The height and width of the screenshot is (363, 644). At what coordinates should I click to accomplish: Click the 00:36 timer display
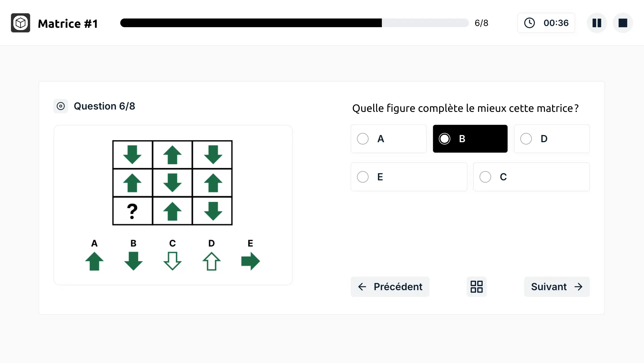(x=556, y=23)
